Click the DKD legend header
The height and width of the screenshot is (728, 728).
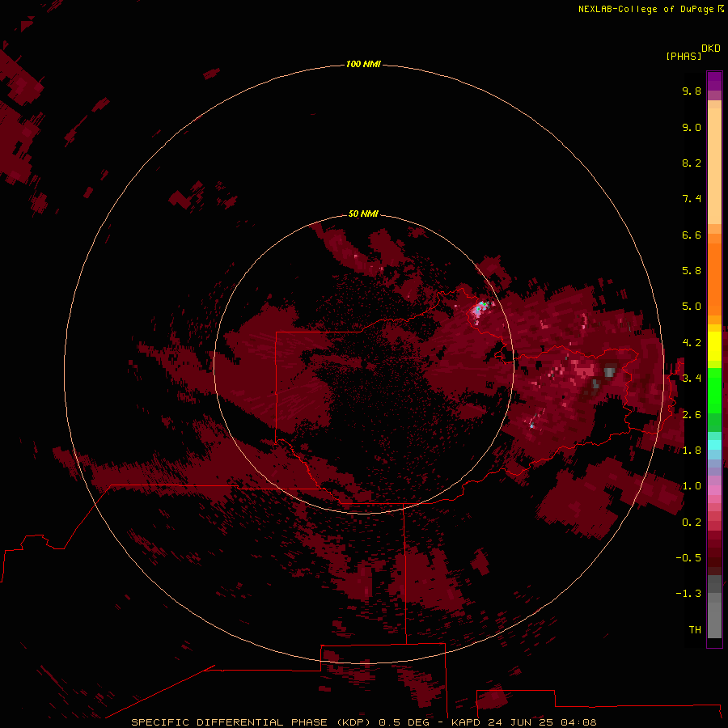(711, 49)
